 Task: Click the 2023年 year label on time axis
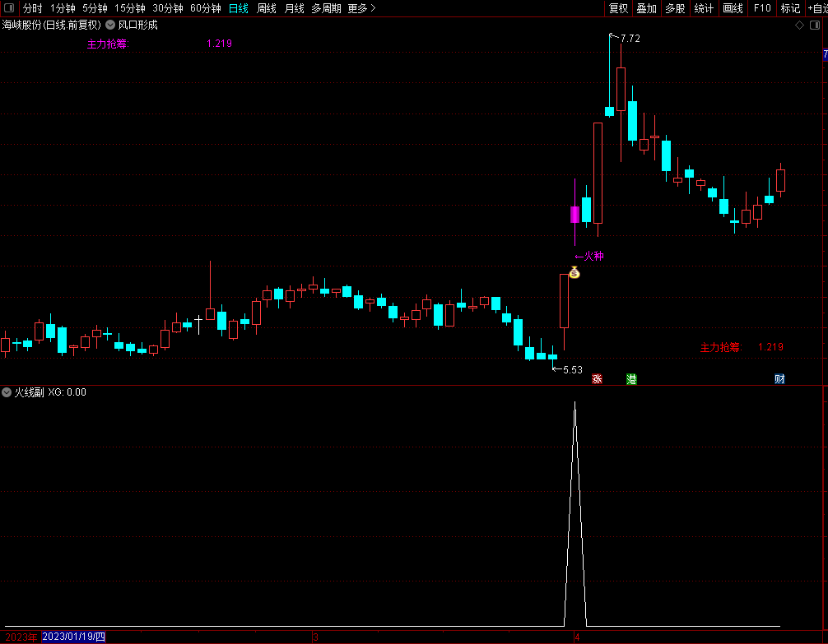(x=21, y=637)
